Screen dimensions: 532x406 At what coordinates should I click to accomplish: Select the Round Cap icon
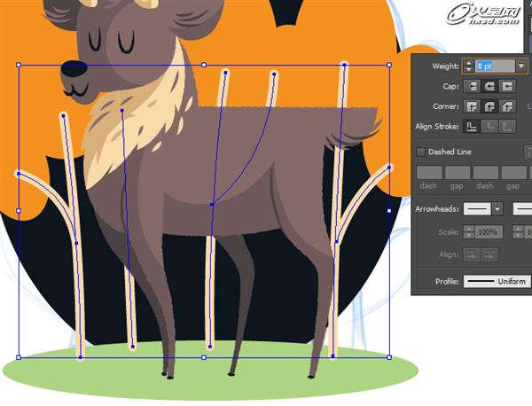click(x=489, y=87)
